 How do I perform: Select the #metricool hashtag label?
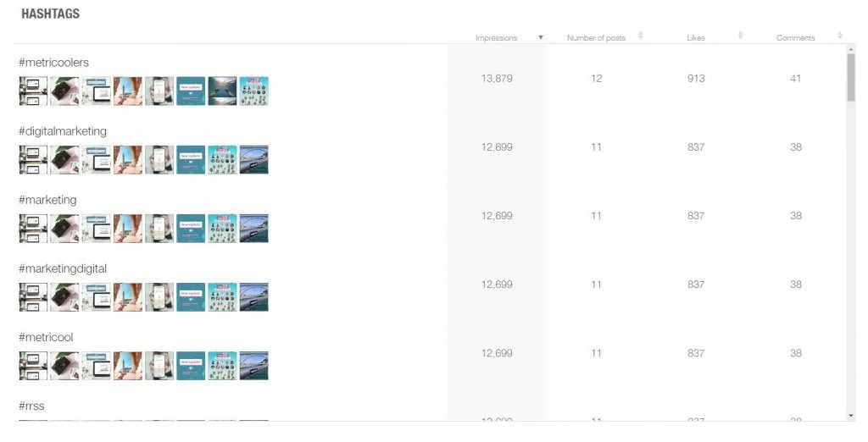pos(46,337)
